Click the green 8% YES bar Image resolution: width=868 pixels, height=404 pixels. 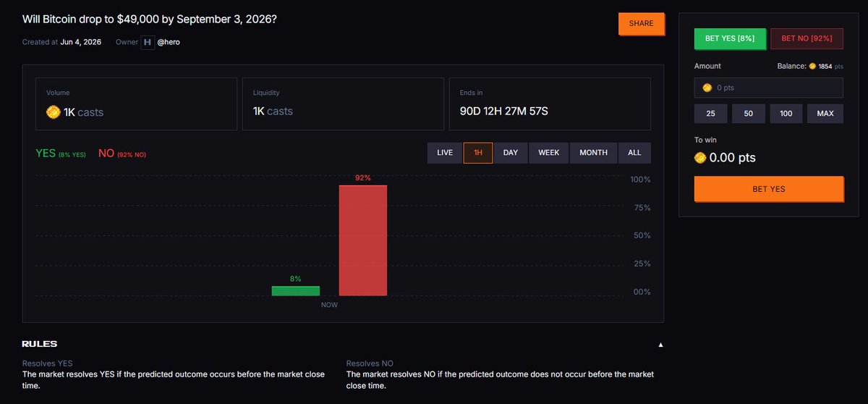[296, 290]
